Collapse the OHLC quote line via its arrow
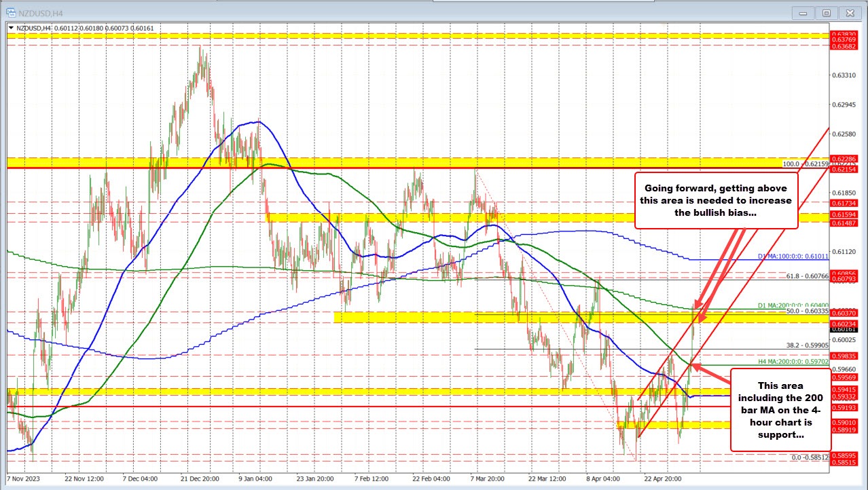 point(12,29)
